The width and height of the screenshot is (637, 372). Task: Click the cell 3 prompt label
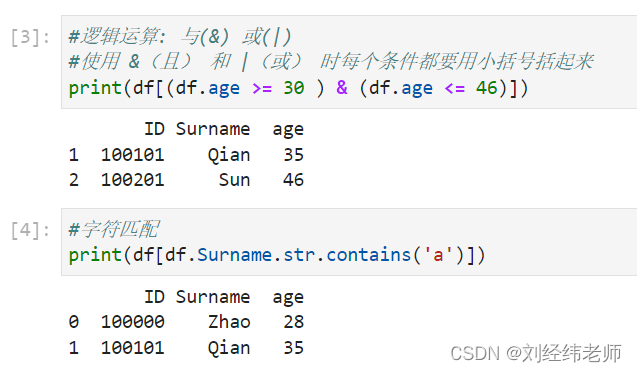pyautogui.click(x=30, y=37)
